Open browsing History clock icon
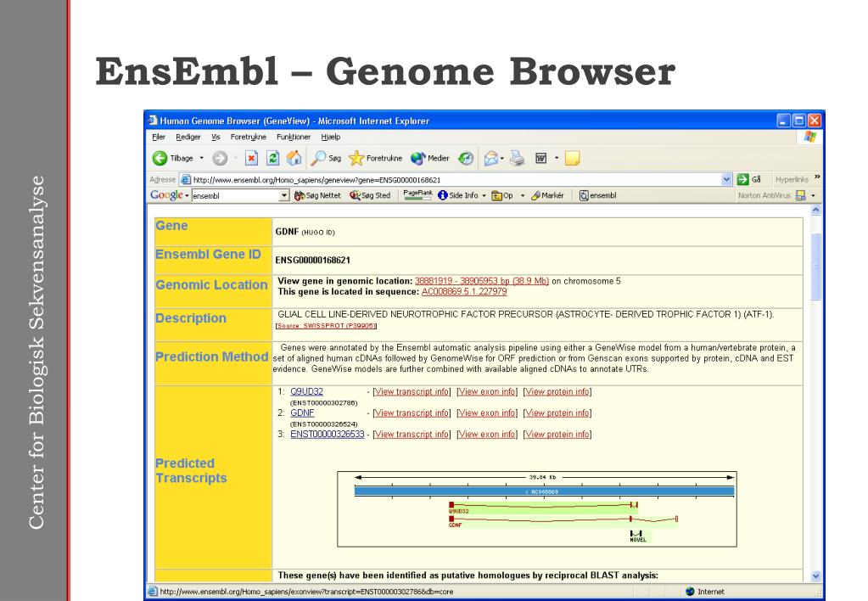Image resolution: width=868 pixels, height=601 pixels. point(466,159)
